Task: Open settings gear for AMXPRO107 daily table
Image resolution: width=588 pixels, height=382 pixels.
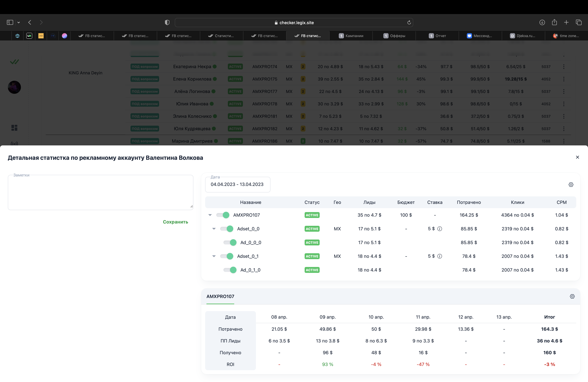Action: point(572,296)
